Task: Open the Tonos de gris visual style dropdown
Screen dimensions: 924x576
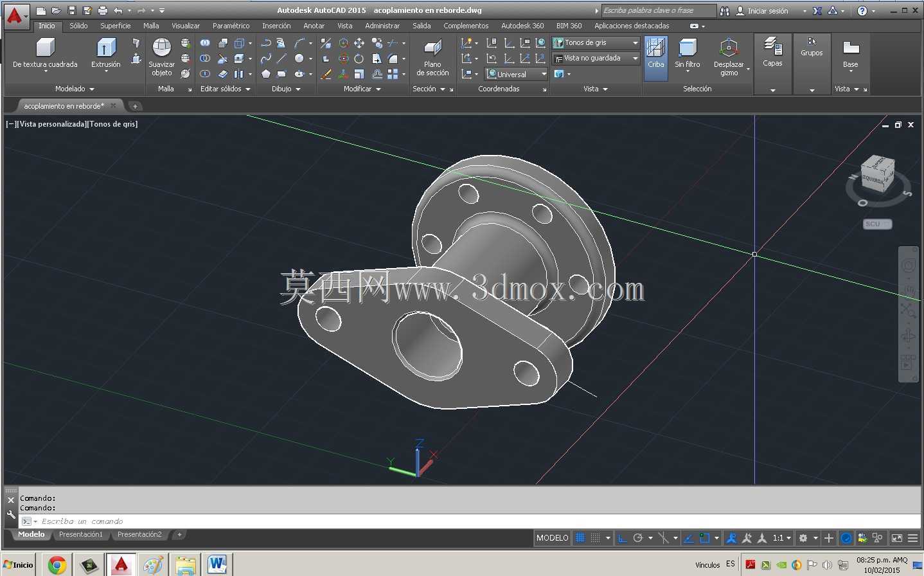Action: (x=596, y=42)
